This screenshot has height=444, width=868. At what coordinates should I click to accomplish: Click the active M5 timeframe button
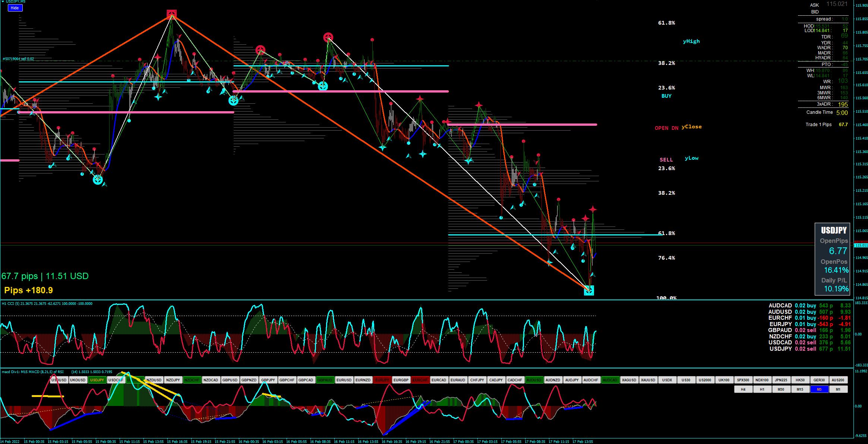click(819, 390)
